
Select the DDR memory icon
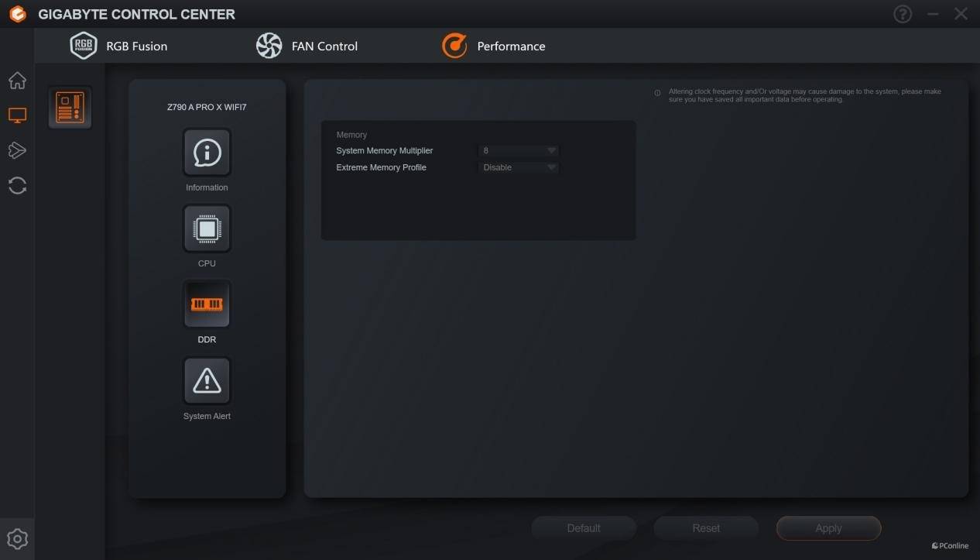pyautogui.click(x=207, y=304)
